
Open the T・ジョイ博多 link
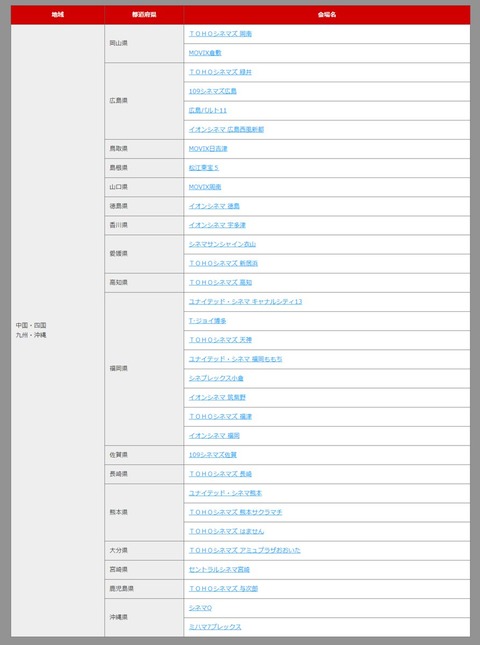tap(207, 320)
